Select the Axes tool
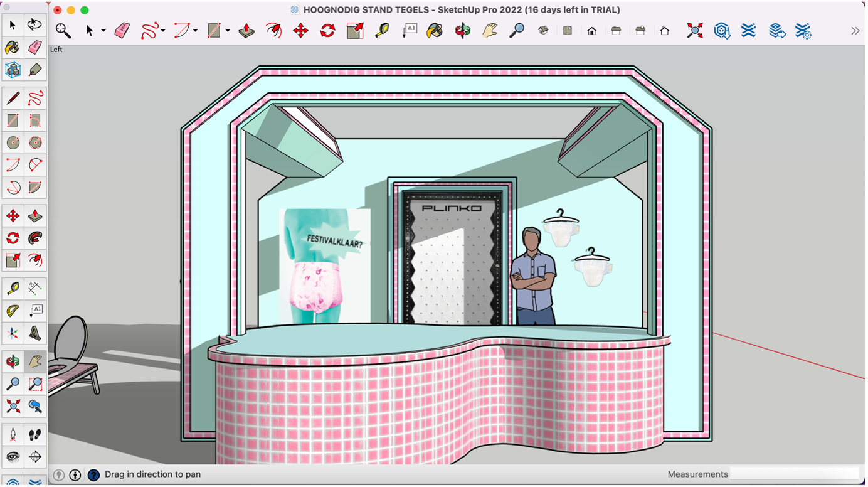Image resolution: width=868 pixels, height=487 pixels. [x=13, y=333]
